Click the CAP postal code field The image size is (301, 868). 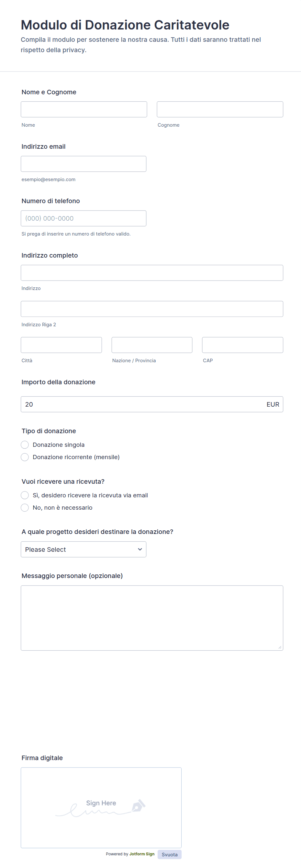tap(242, 345)
